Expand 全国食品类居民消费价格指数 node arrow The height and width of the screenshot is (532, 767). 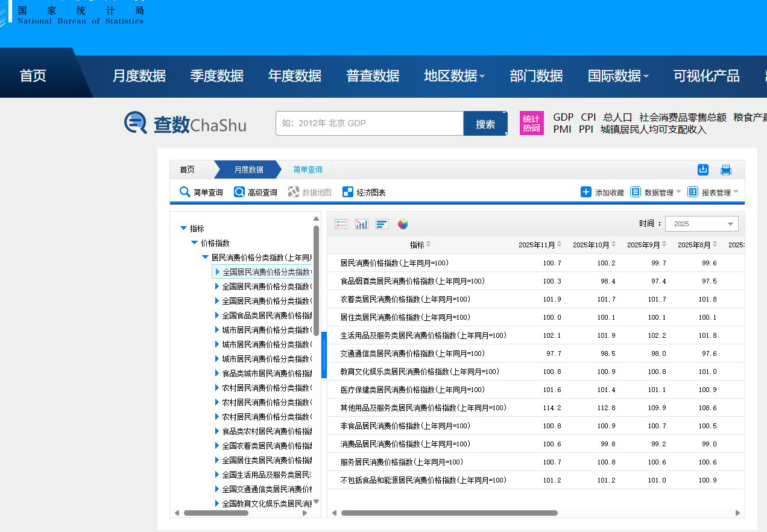217,315
